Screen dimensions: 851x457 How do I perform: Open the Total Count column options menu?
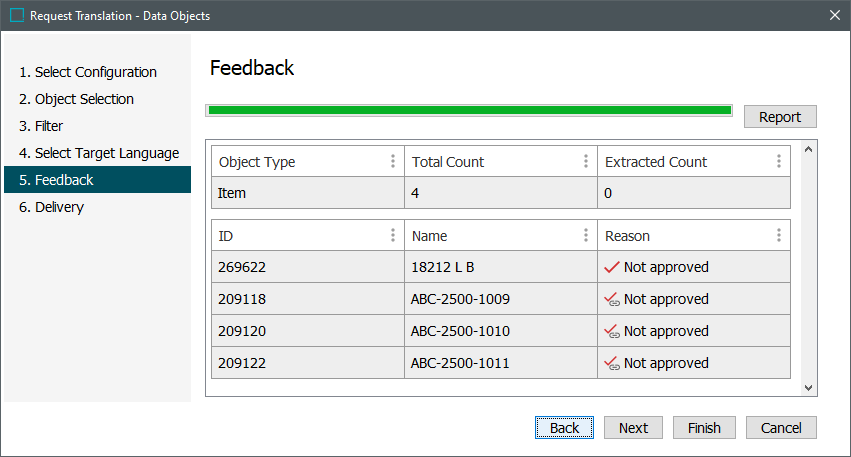tap(586, 162)
